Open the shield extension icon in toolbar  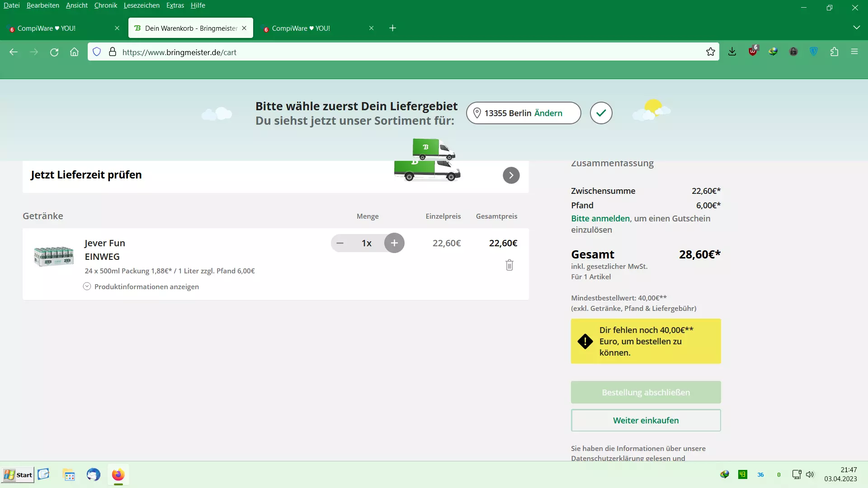[814, 52]
